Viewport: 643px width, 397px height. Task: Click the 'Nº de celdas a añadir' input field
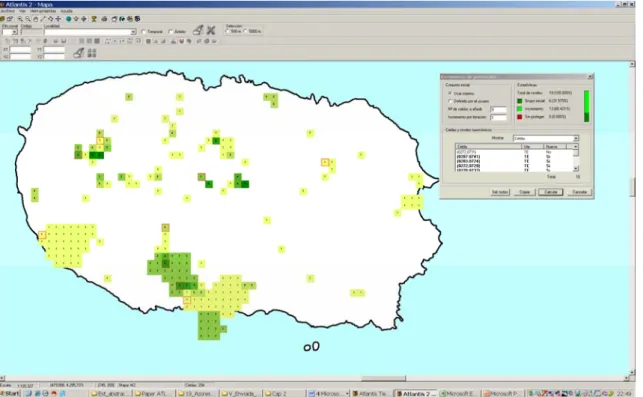[498, 110]
